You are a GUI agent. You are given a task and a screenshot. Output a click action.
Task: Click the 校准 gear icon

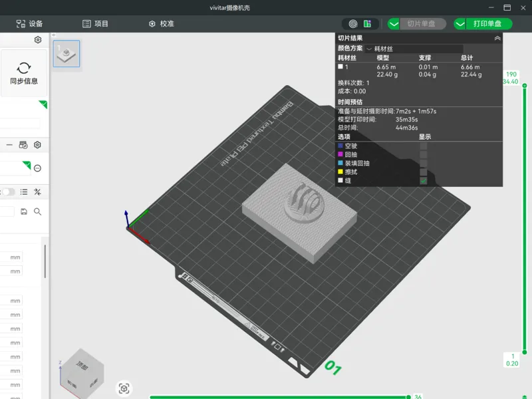coord(152,24)
